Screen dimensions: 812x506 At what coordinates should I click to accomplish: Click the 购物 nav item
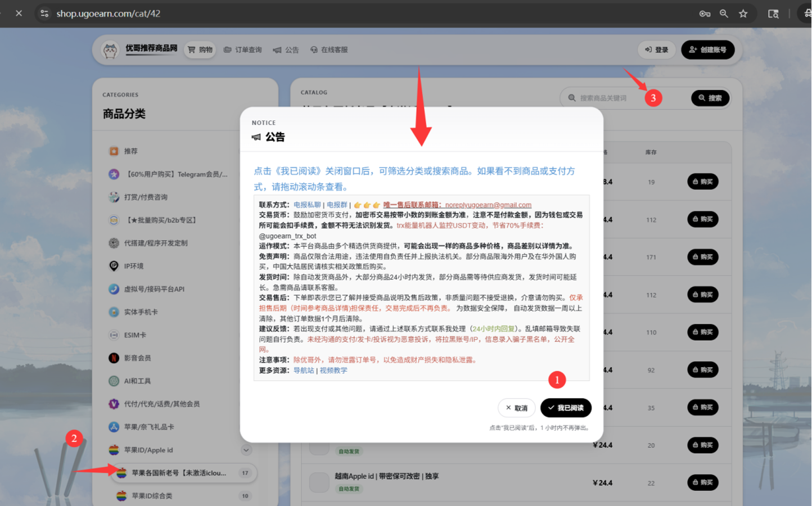tap(200, 49)
